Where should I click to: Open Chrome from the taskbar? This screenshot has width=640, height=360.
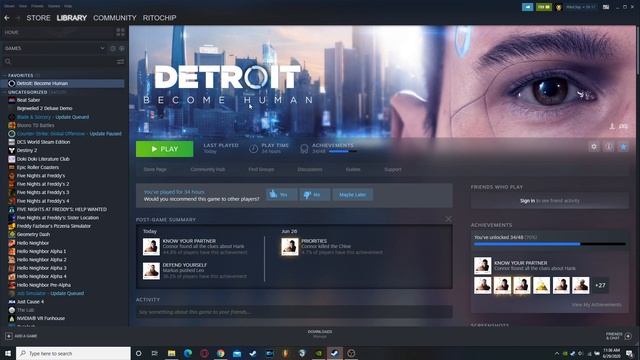click(220, 353)
